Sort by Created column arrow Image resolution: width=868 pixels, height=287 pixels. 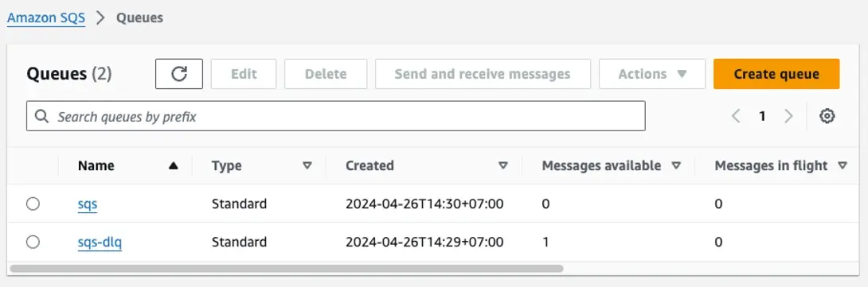503,165
